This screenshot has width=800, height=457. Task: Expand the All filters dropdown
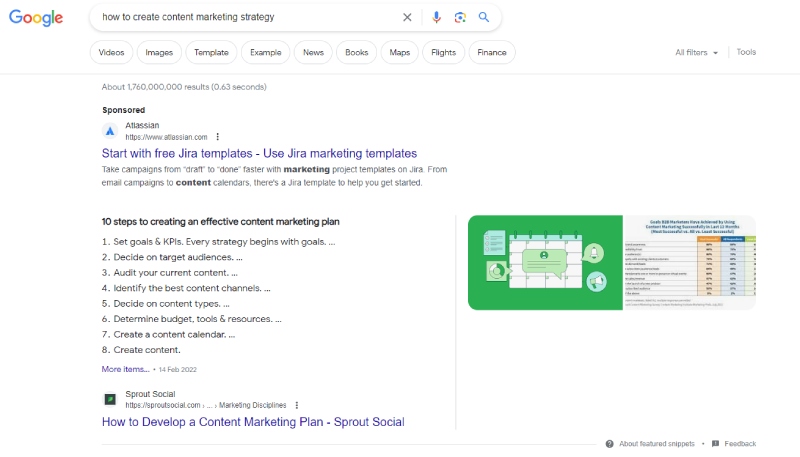click(x=696, y=53)
